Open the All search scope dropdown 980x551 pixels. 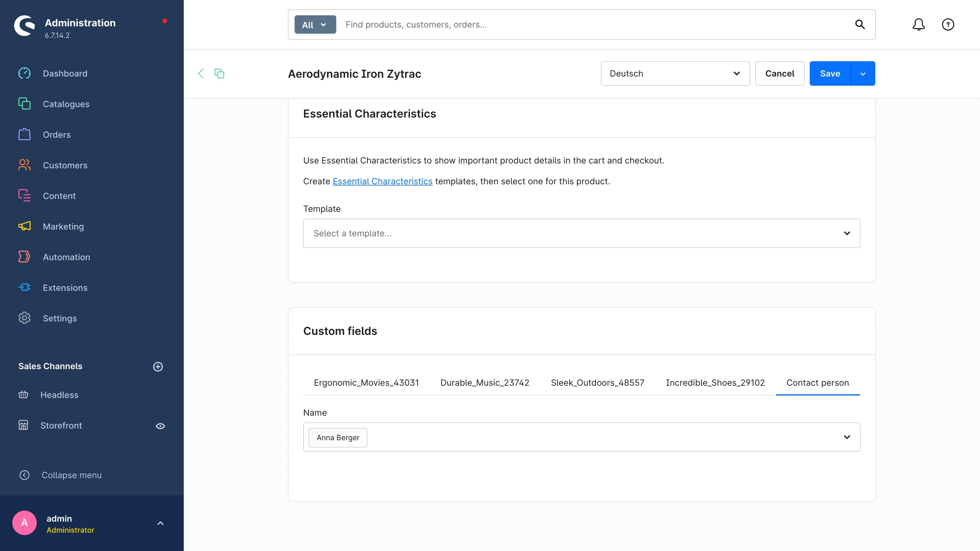tap(315, 25)
